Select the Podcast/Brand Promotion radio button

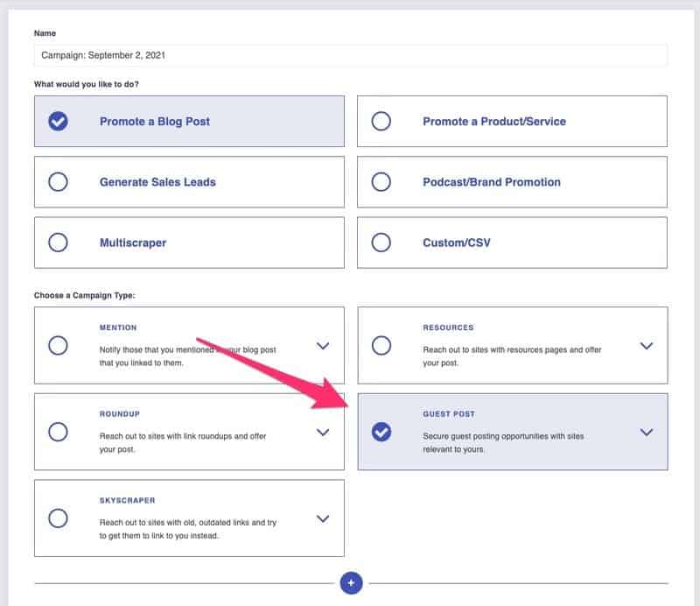(381, 182)
